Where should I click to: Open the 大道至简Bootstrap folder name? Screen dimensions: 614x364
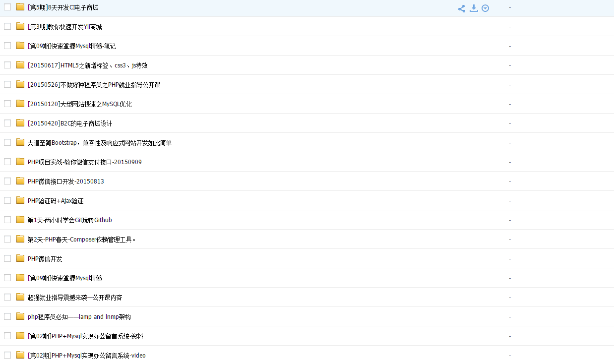coord(100,143)
